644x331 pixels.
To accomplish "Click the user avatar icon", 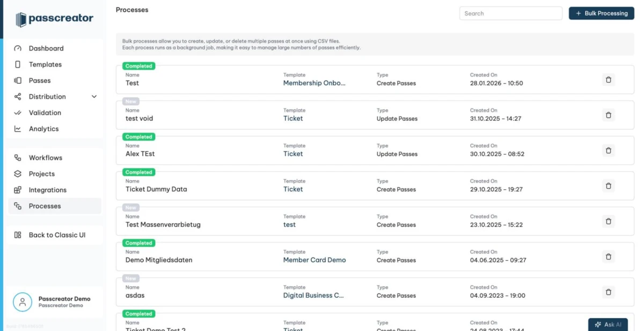I will [x=23, y=302].
